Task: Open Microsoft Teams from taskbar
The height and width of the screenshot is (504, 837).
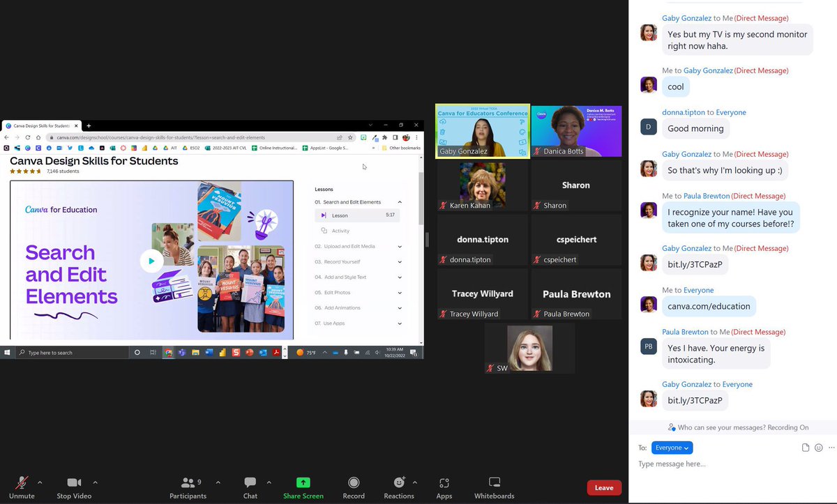Action: (183, 353)
